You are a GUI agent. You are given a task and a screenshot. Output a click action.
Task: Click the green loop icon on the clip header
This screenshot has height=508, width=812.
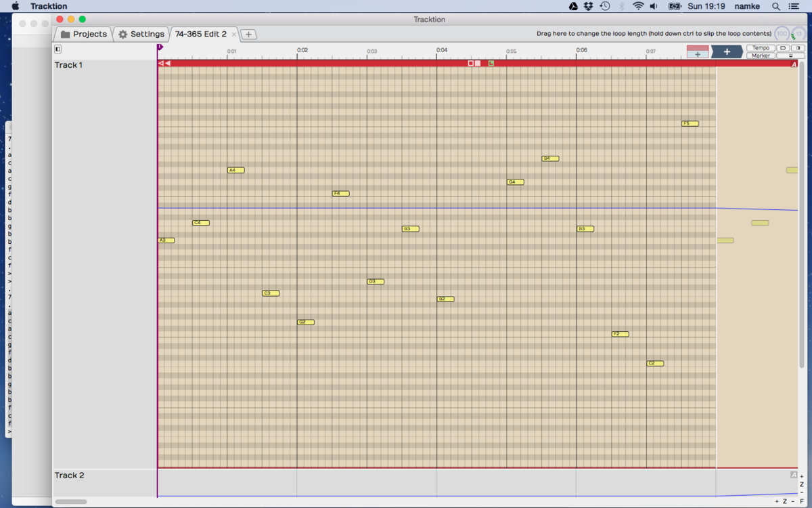pyautogui.click(x=491, y=63)
